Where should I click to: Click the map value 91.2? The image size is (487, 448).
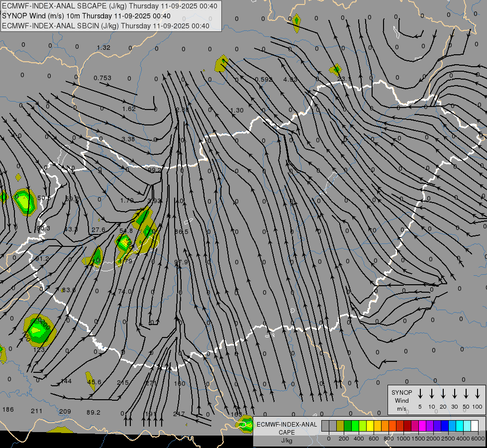point(42,259)
